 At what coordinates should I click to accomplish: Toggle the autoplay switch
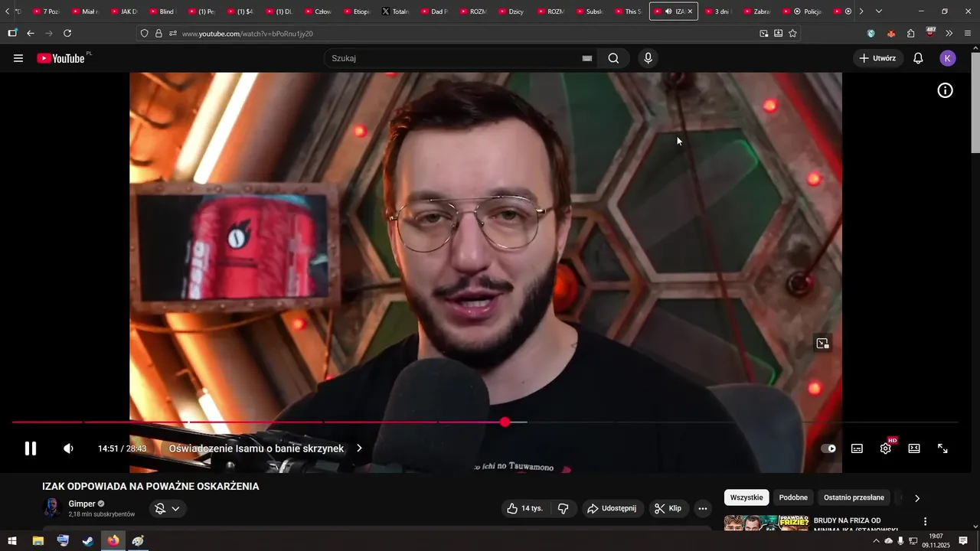(828, 448)
